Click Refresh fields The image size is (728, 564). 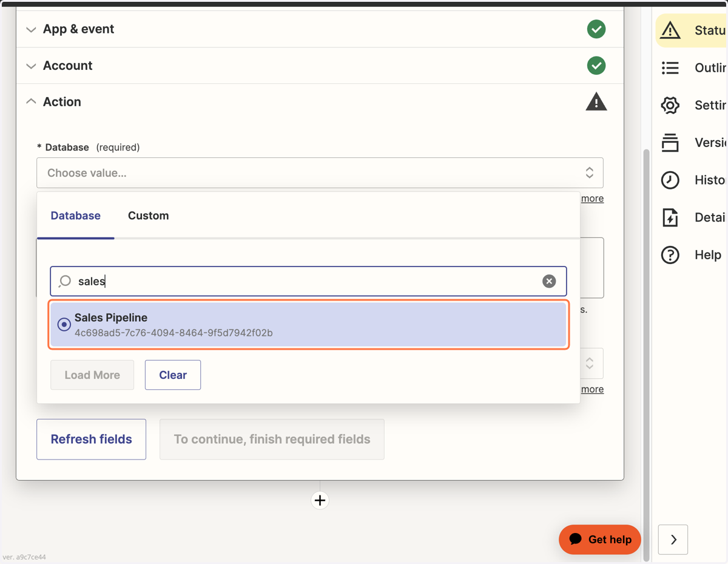[x=91, y=439]
